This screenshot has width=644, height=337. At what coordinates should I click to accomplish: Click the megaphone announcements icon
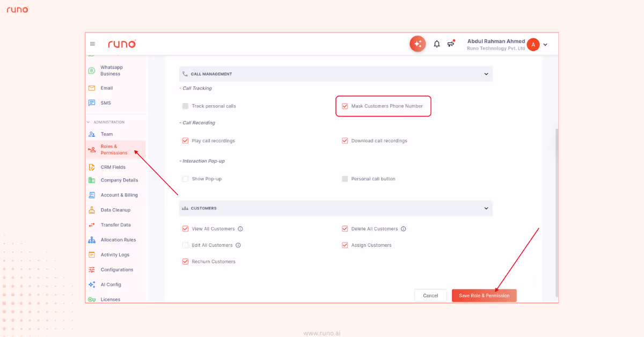pyautogui.click(x=451, y=44)
